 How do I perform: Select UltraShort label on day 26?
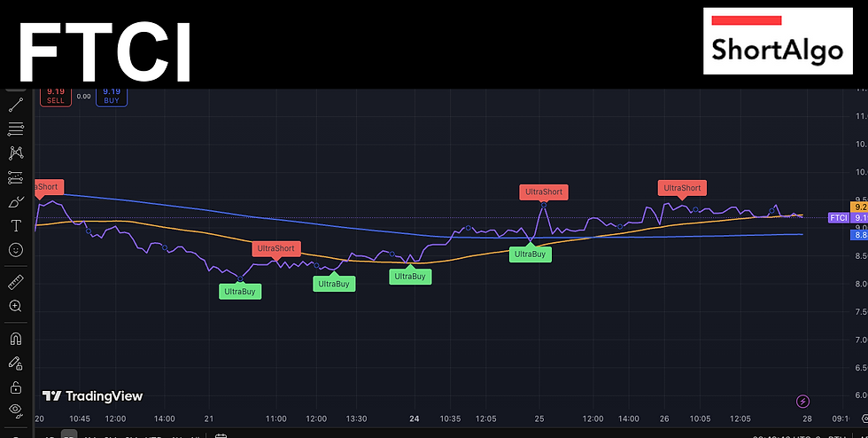click(682, 188)
